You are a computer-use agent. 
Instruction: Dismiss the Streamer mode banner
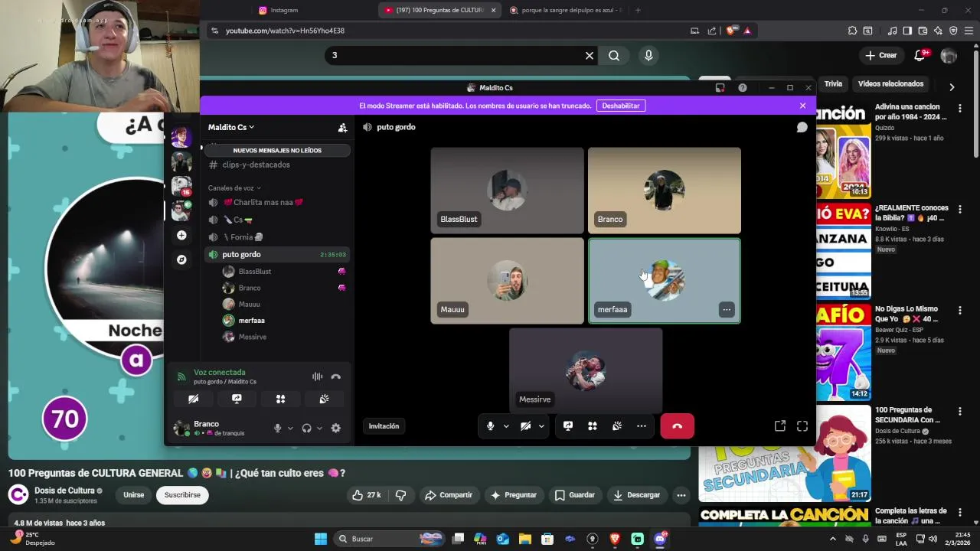(x=802, y=106)
